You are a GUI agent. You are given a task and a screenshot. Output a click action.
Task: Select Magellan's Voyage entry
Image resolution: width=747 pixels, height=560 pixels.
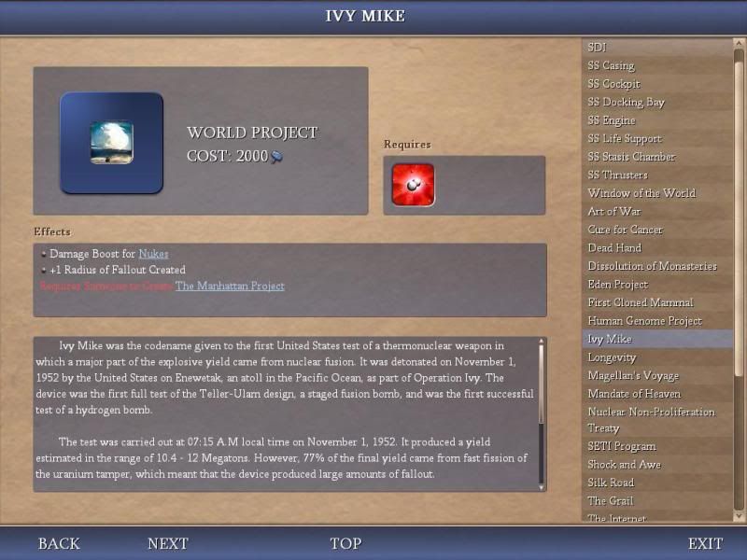657,375
